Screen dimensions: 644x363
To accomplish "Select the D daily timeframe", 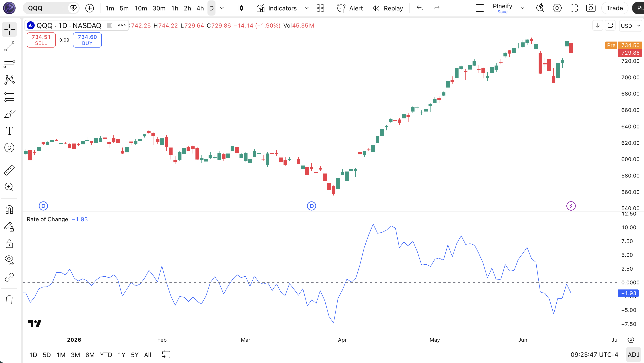I will [x=211, y=8].
